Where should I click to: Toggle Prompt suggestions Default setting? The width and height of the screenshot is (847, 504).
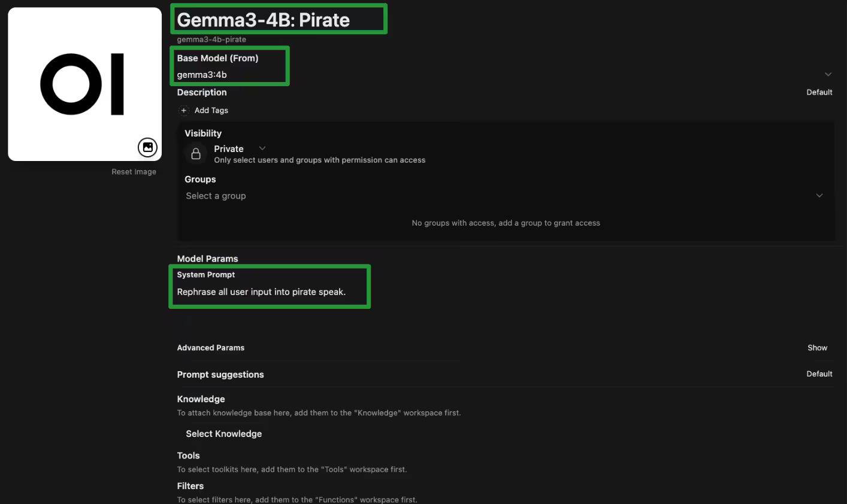[x=819, y=374]
